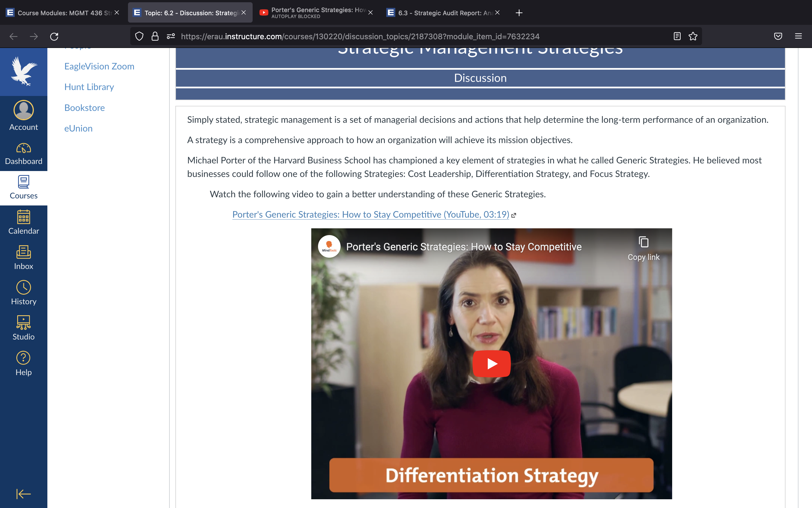Open Studio from the sidebar
This screenshot has height=508, width=812.
[23, 328]
